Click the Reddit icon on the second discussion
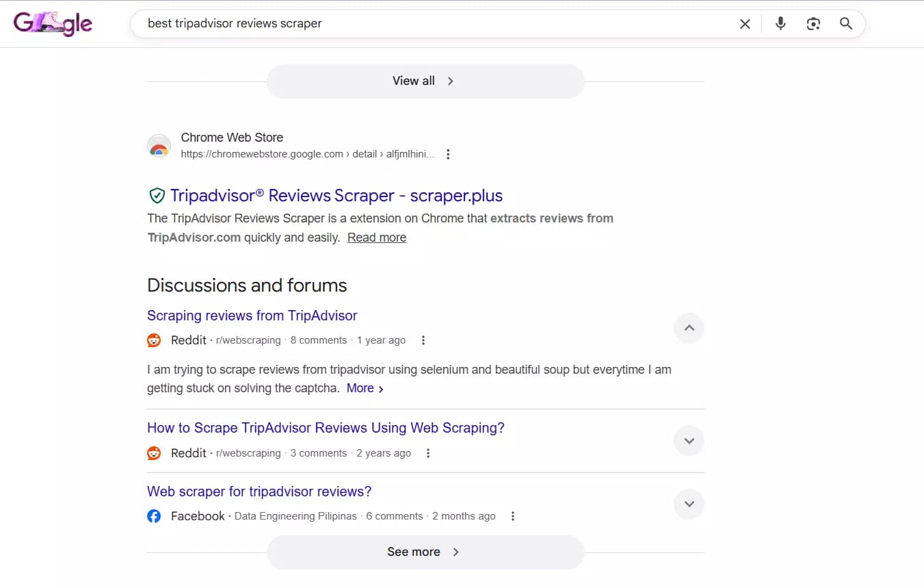Viewport: 924px width, 588px height. click(154, 452)
